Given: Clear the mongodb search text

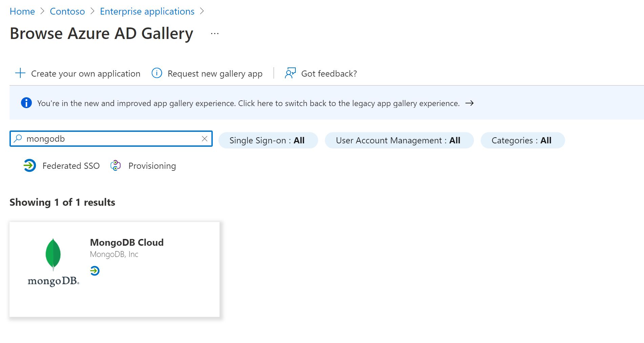Looking at the screenshot, I should [205, 139].
